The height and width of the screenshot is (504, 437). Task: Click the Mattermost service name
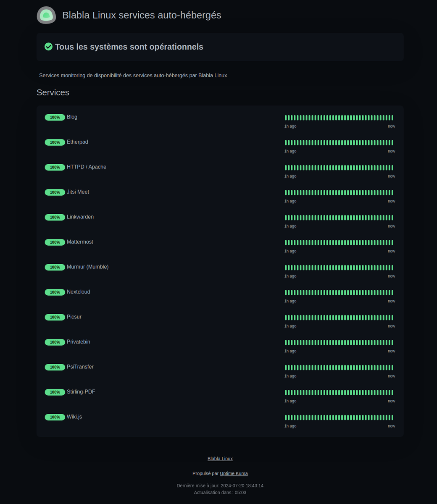tap(80, 242)
